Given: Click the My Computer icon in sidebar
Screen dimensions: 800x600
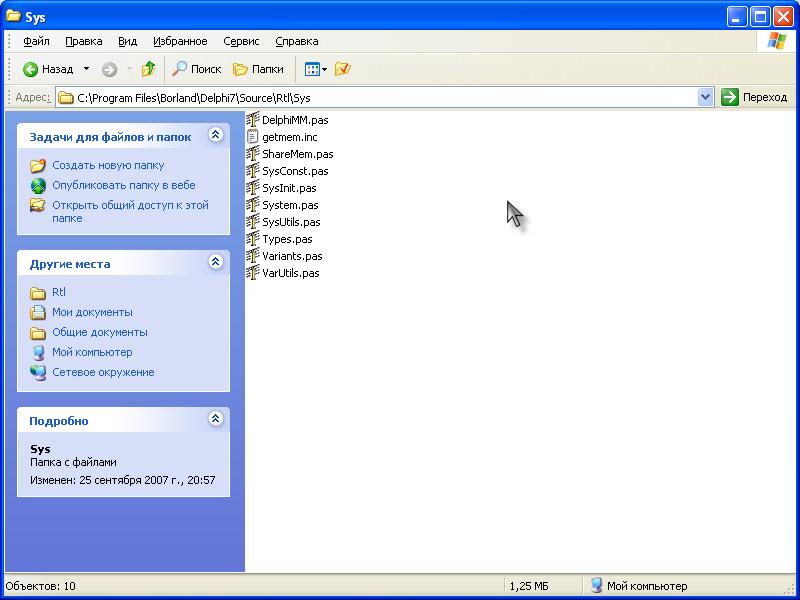Looking at the screenshot, I should click(38, 353).
